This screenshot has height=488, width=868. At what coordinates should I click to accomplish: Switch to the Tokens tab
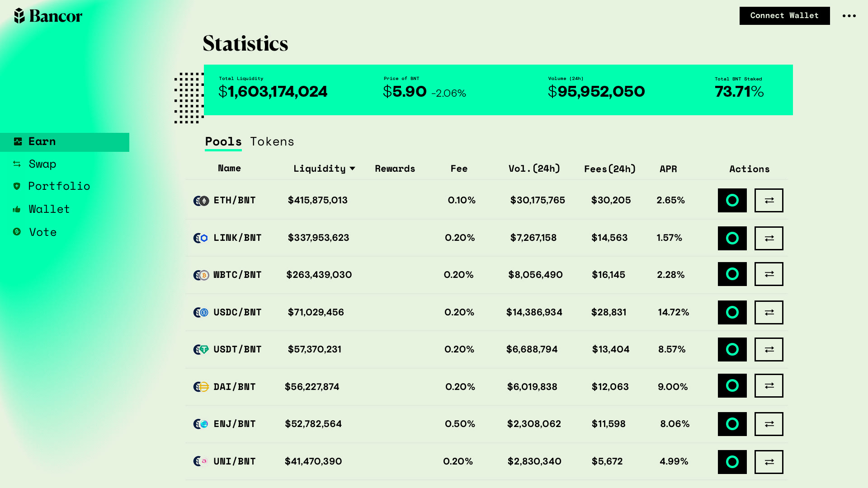point(272,142)
